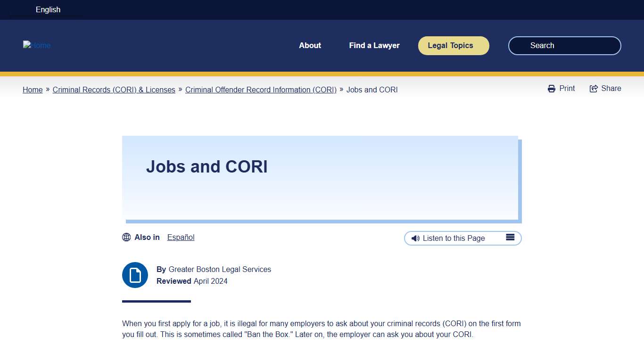Click the Search pill in the header
The height and width of the screenshot is (362, 644).
[564, 45]
